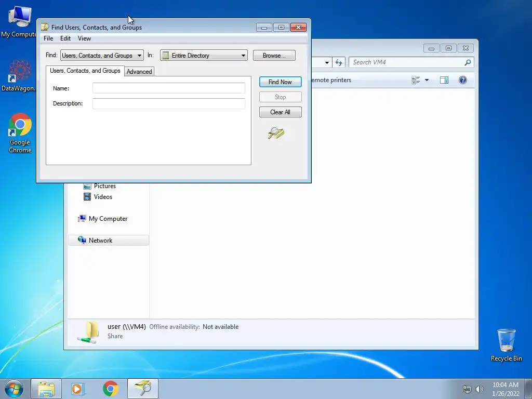Click the Browse... button

(274, 55)
